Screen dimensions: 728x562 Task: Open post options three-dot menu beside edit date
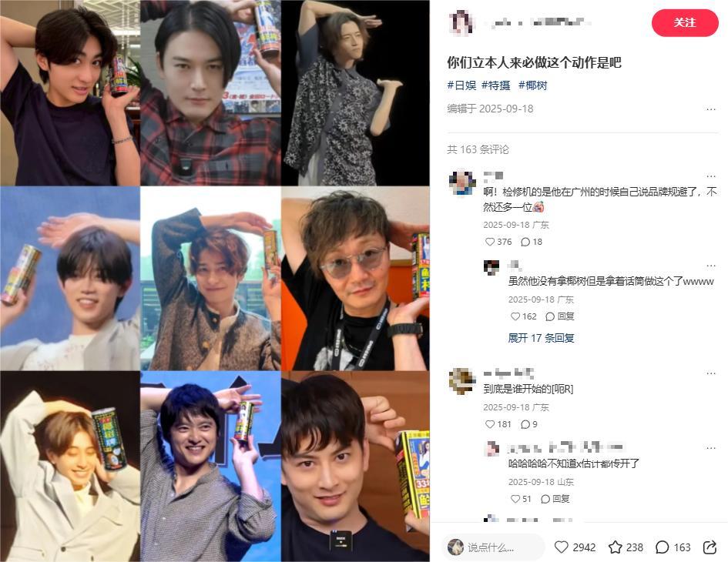point(711,109)
